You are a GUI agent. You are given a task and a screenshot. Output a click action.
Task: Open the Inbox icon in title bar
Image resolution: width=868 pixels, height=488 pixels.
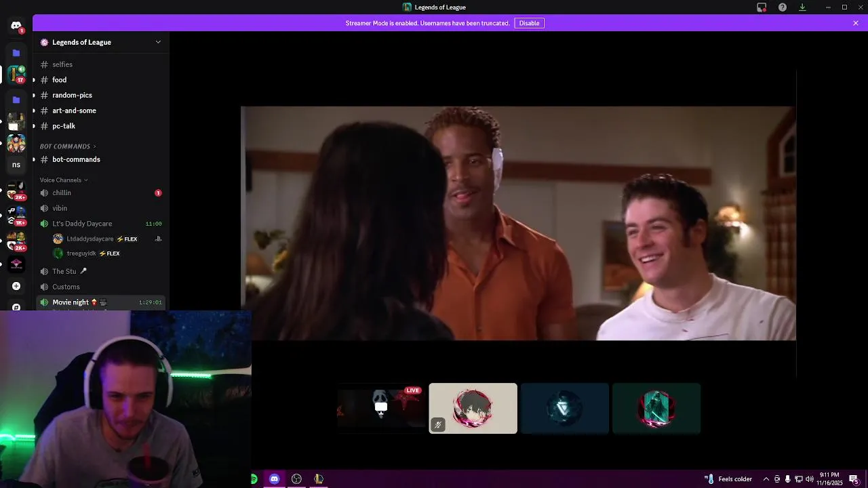click(762, 7)
